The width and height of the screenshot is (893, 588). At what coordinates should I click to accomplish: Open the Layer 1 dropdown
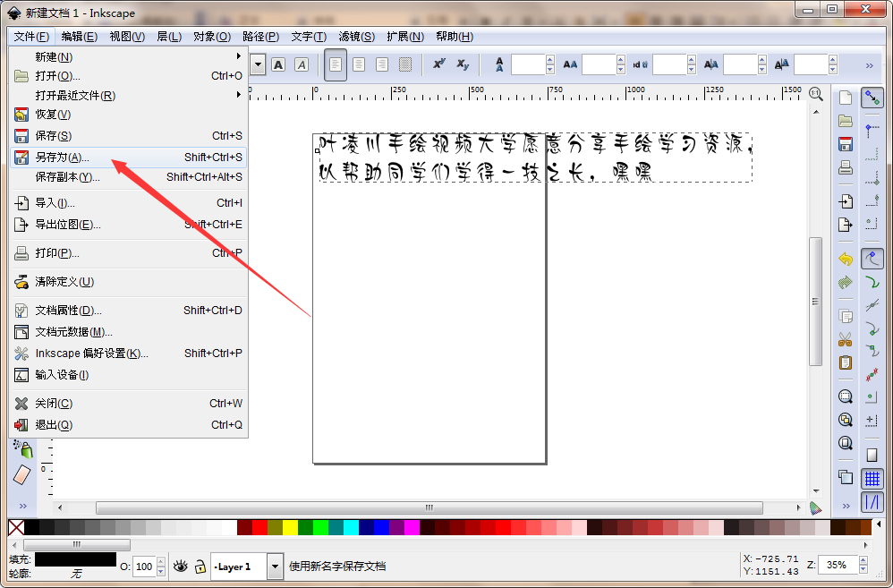[276, 566]
